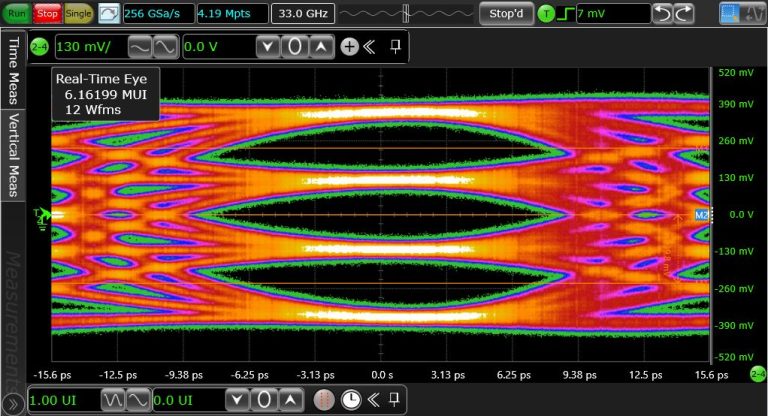Click the 33.0 GHz bandwidth field
The width and height of the screenshot is (768, 416).
click(x=303, y=13)
